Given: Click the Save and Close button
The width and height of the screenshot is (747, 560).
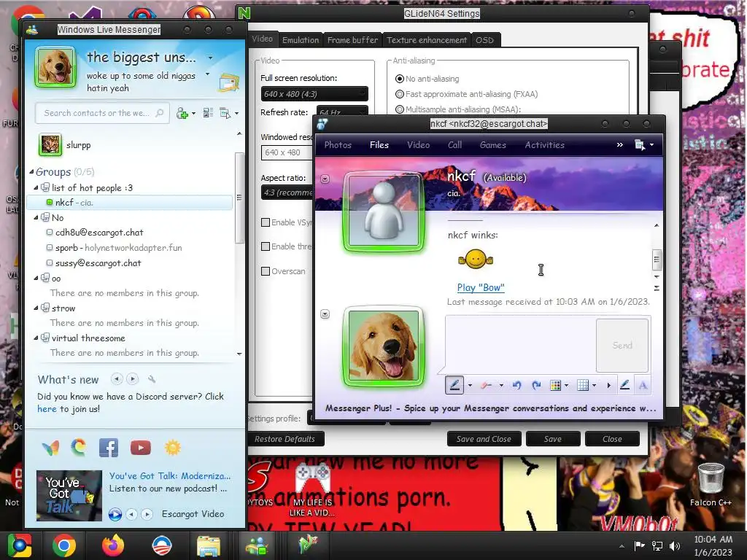Looking at the screenshot, I should (484, 439).
